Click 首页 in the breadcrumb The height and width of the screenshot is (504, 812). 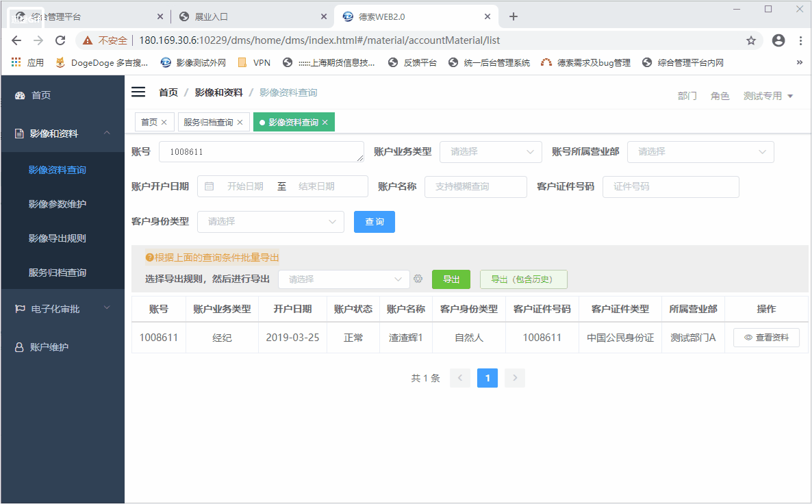pyautogui.click(x=168, y=92)
